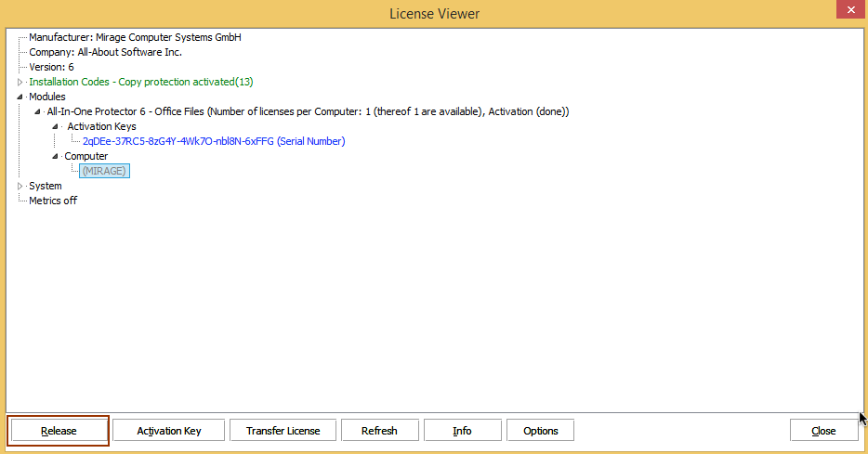Select All-In-One Protector 6 - Office Files row
Screen dimensions: 868x454
[308, 111]
